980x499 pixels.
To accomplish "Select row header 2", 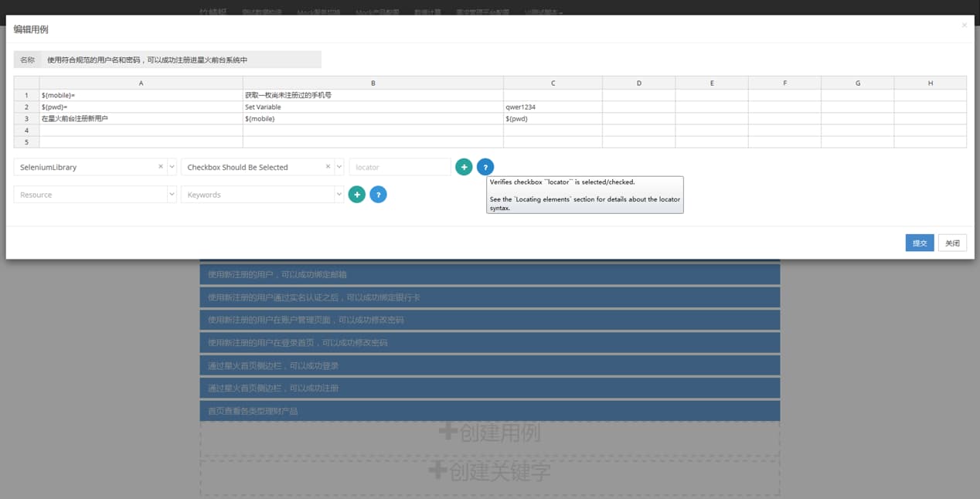I will pos(26,107).
